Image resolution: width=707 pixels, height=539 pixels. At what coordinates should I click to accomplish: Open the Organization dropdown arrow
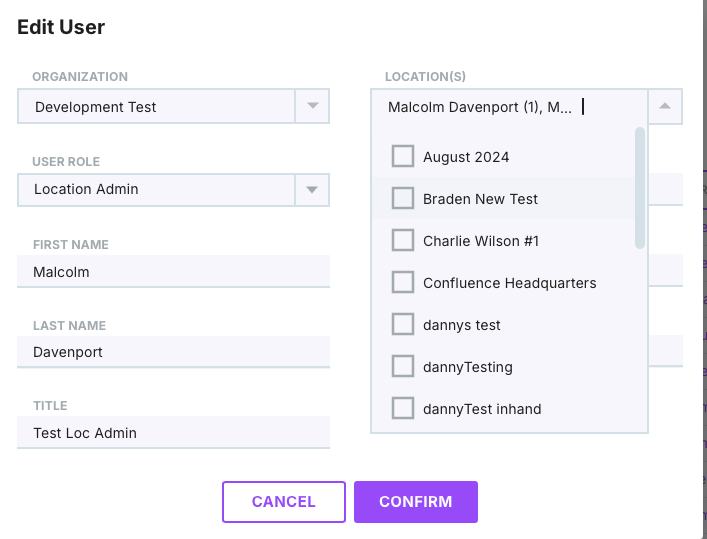pos(312,106)
